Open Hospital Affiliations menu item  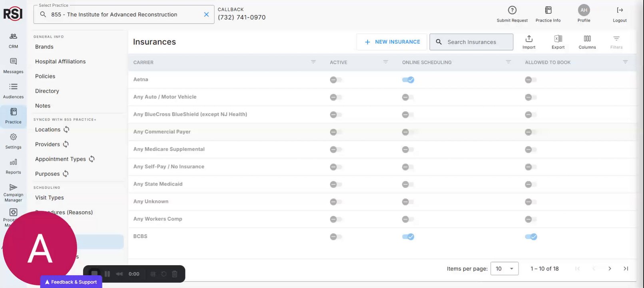(x=60, y=62)
